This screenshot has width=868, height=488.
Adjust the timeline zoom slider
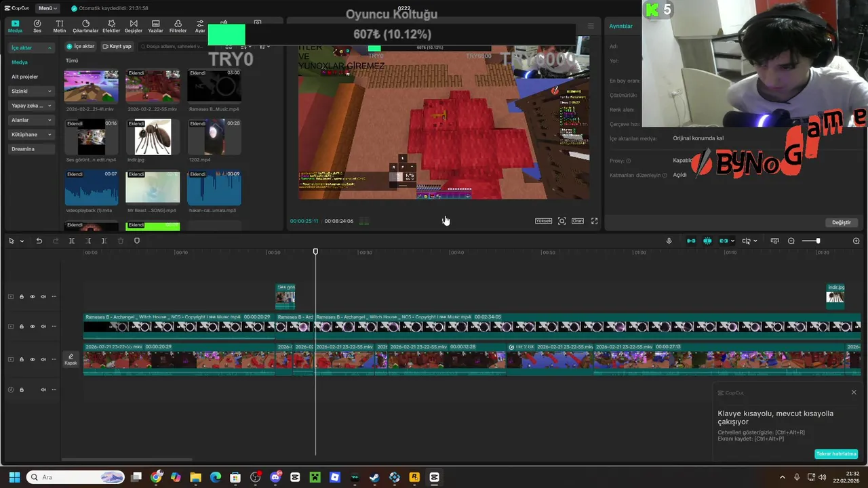818,241
